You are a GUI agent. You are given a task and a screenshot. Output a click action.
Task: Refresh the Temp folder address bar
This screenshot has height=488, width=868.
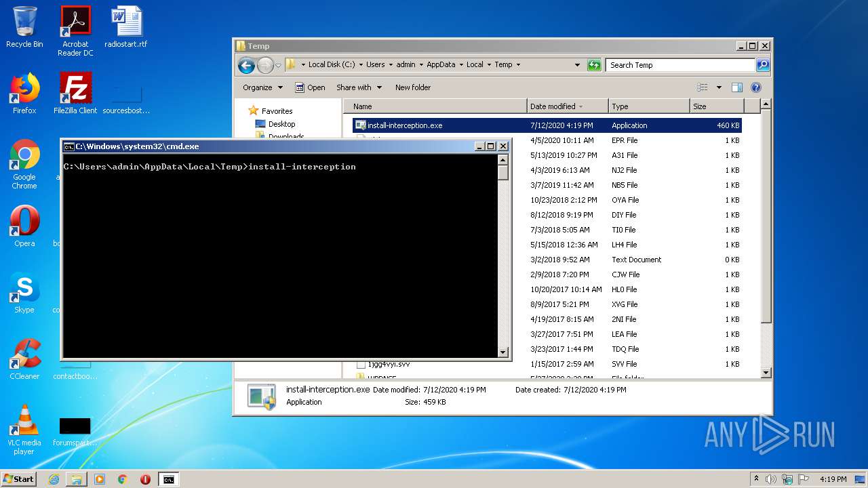click(x=594, y=65)
